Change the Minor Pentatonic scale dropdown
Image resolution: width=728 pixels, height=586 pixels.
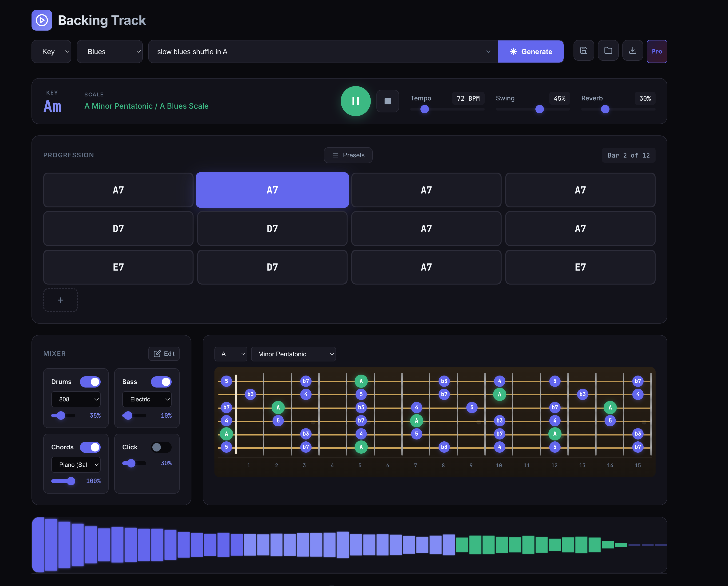tap(293, 354)
